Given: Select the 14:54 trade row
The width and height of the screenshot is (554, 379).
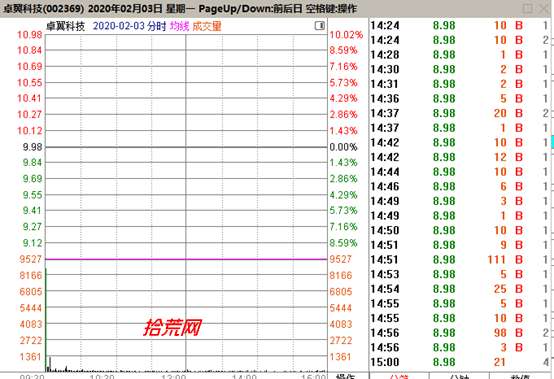Looking at the screenshot, I should [x=460, y=289].
